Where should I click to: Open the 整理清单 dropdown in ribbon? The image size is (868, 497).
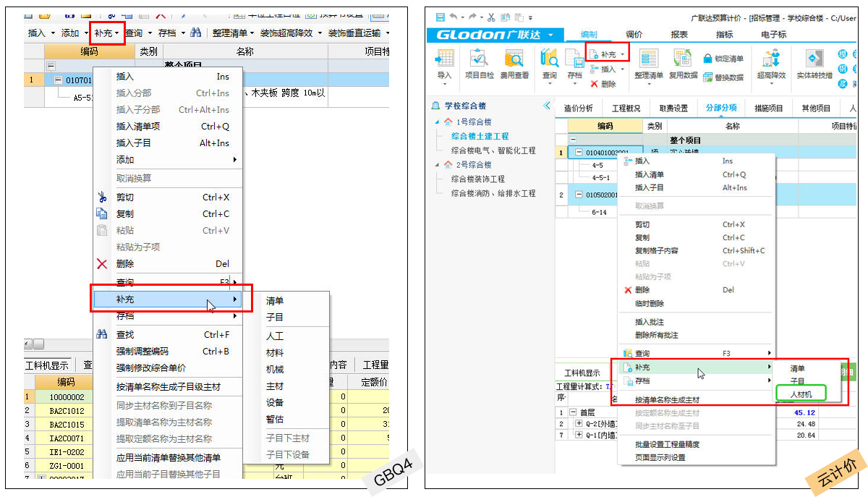click(x=648, y=64)
